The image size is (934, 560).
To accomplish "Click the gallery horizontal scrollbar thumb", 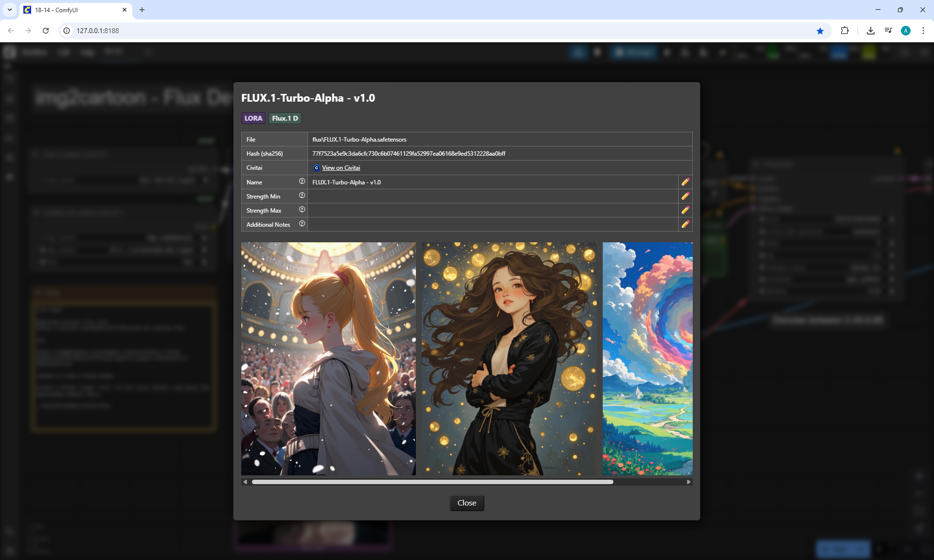I will click(432, 482).
